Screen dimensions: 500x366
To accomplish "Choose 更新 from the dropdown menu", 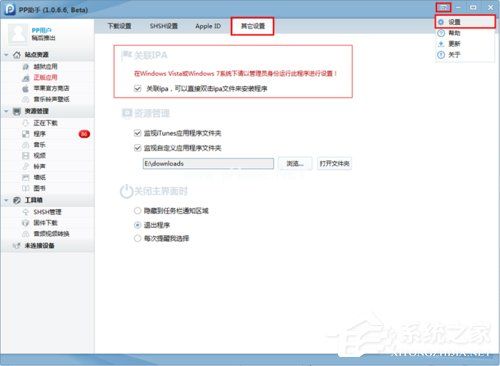I will coord(454,44).
